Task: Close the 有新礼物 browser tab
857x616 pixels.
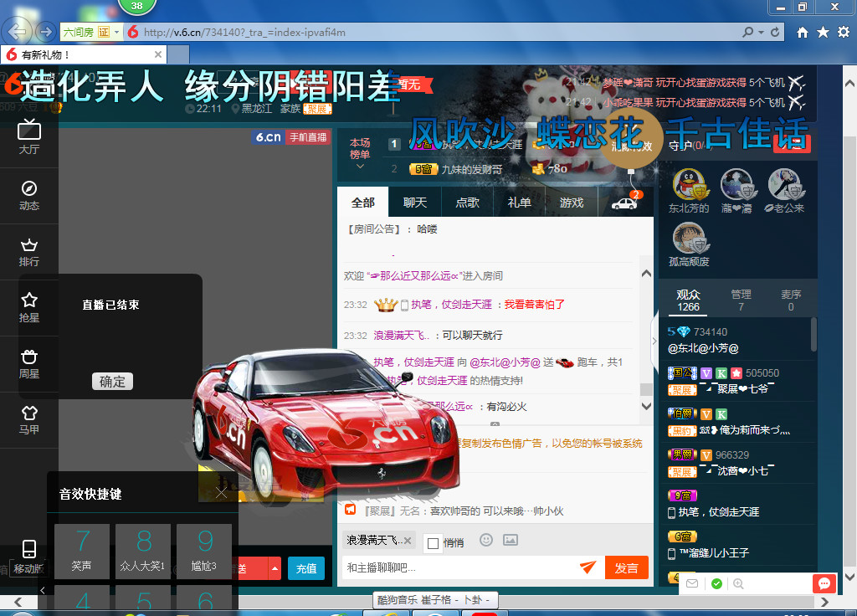Action: point(158,54)
